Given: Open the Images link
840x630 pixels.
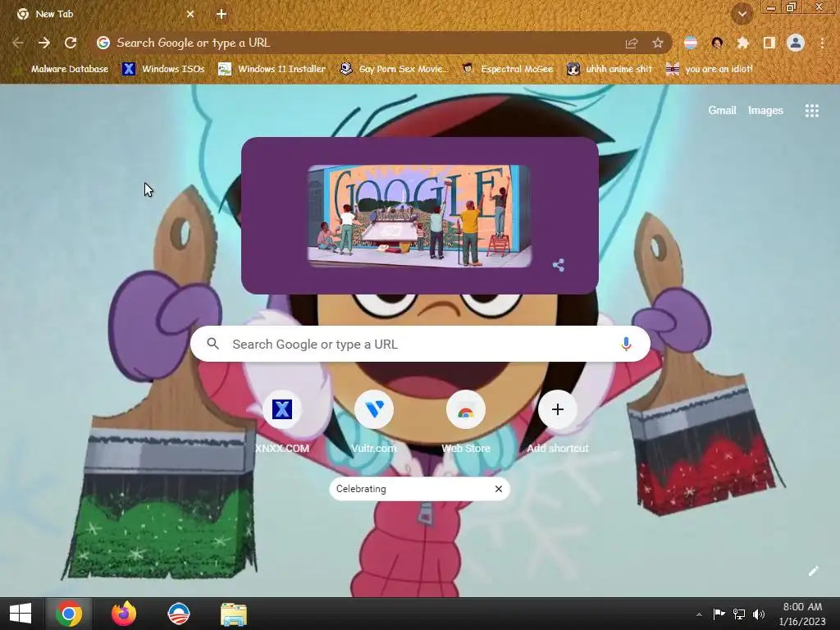Looking at the screenshot, I should click(x=765, y=111).
